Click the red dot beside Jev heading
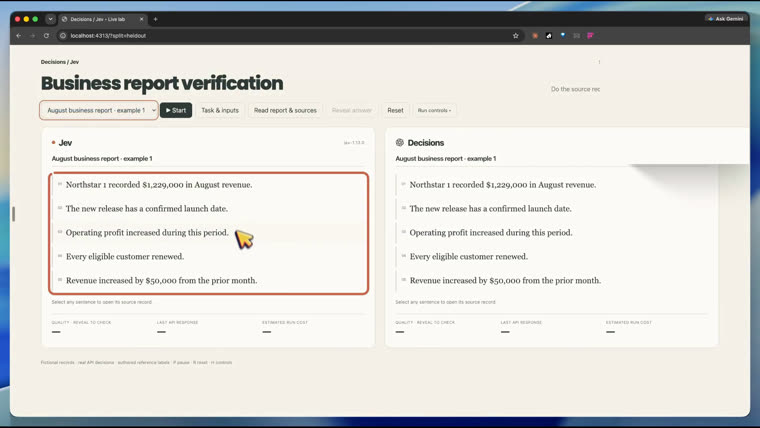Viewport: 760px width, 428px height. [53, 143]
